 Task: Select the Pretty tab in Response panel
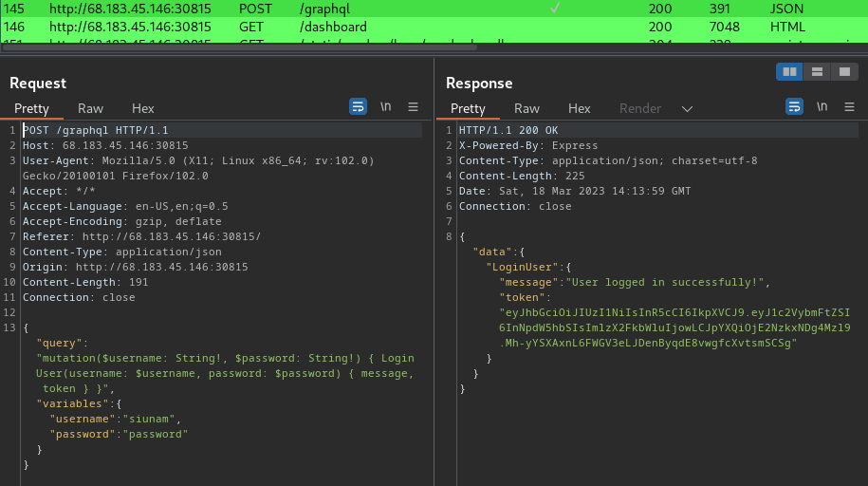pos(468,108)
